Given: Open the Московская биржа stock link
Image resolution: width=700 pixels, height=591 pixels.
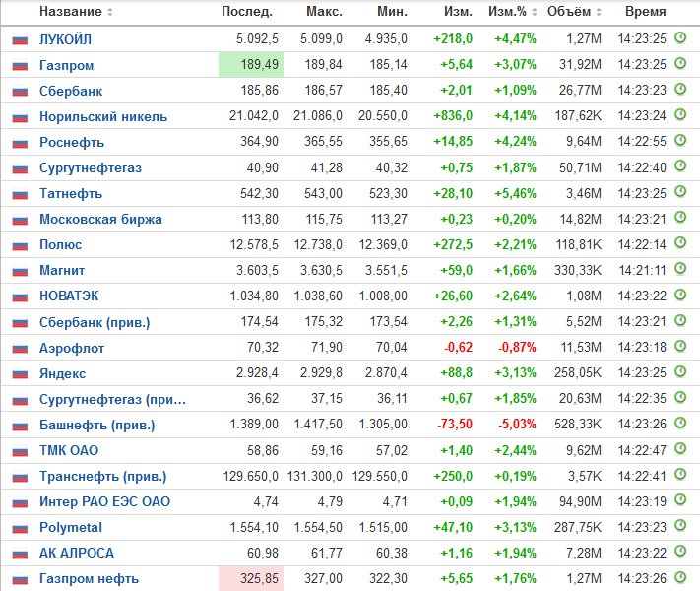Looking at the screenshot, I should [x=100, y=219].
